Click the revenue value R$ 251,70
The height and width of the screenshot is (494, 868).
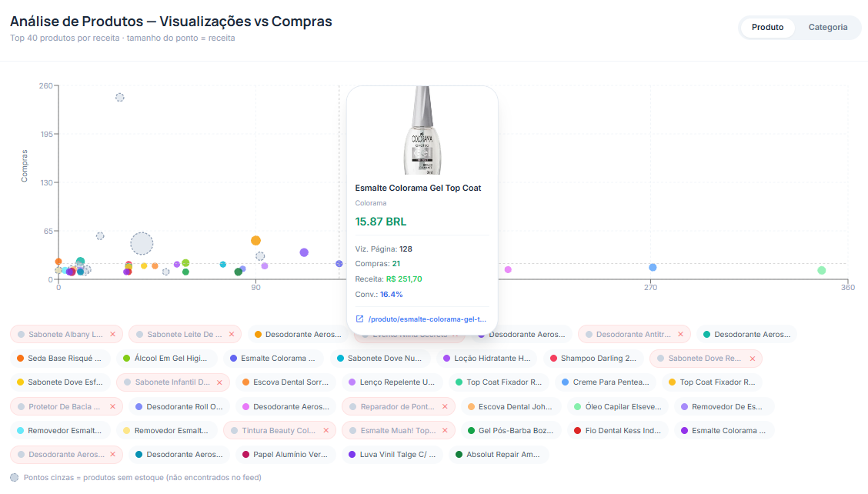[404, 279]
